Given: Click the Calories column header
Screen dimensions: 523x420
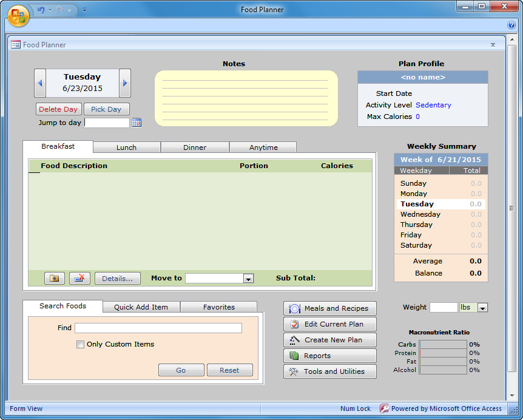Looking at the screenshot, I should [x=337, y=166].
